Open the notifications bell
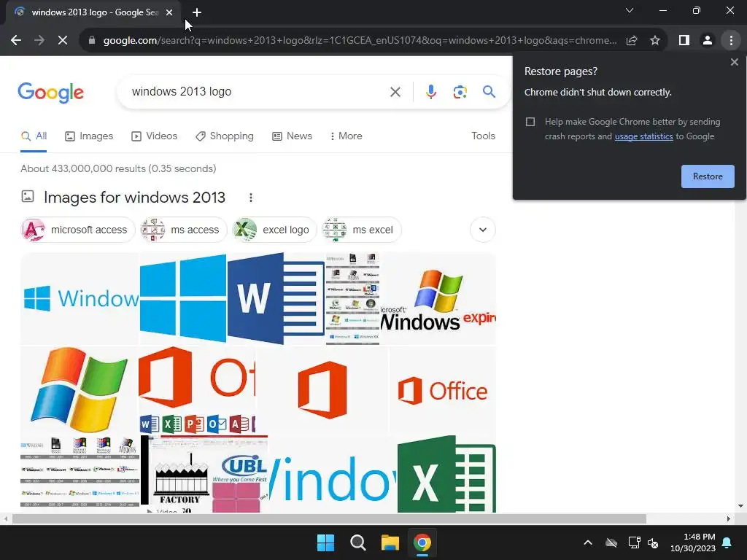Image resolution: width=747 pixels, height=560 pixels. pyautogui.click(x=727, y=542)
